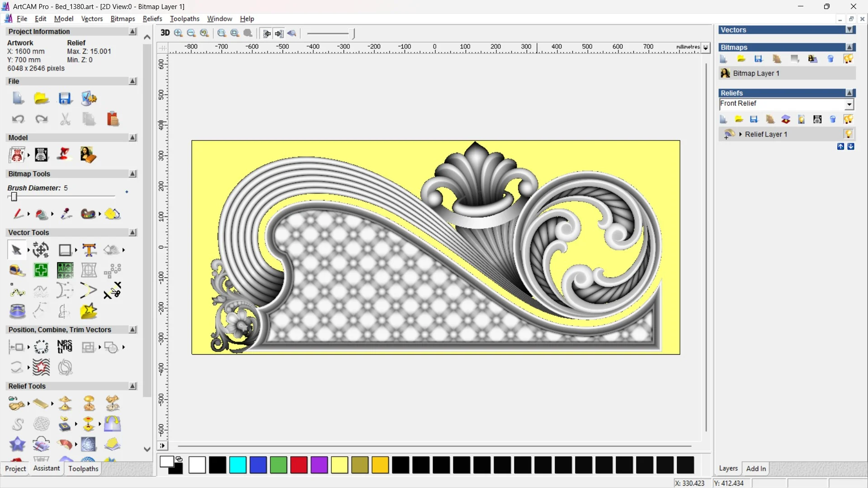Pick the red colour swatch
This screenshot has height=488, width=868.
tap(299, 465)
